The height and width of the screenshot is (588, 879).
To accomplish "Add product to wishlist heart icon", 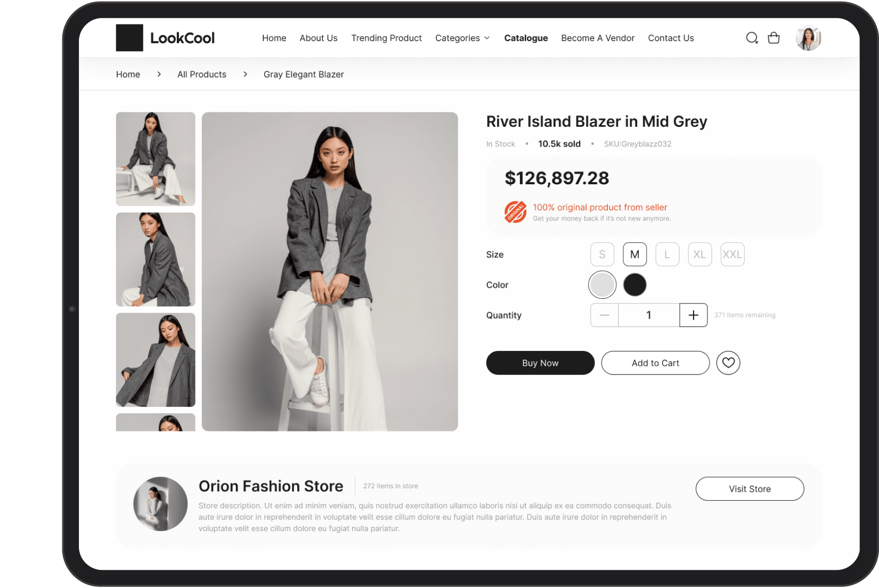I will (728, 363).
